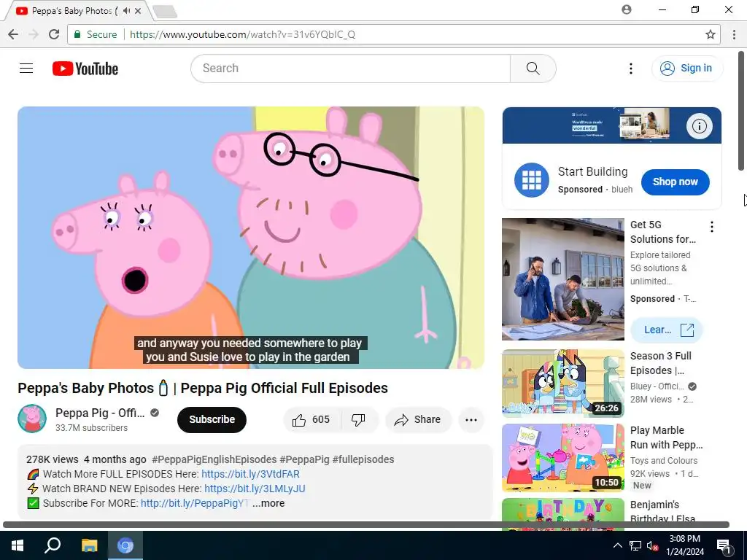This screenshot has width=747, height=560.
Task: Dislike the video with thumbs-down icon
Action: pos(358,419)
